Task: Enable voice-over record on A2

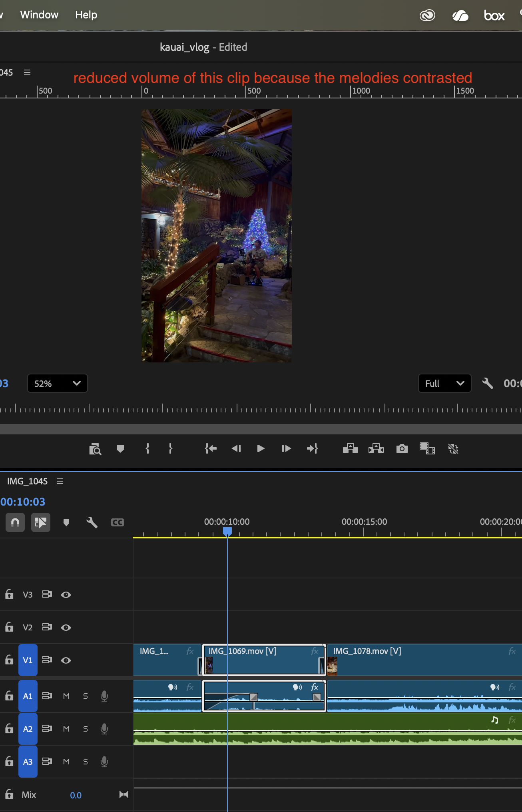Action: 104,729
